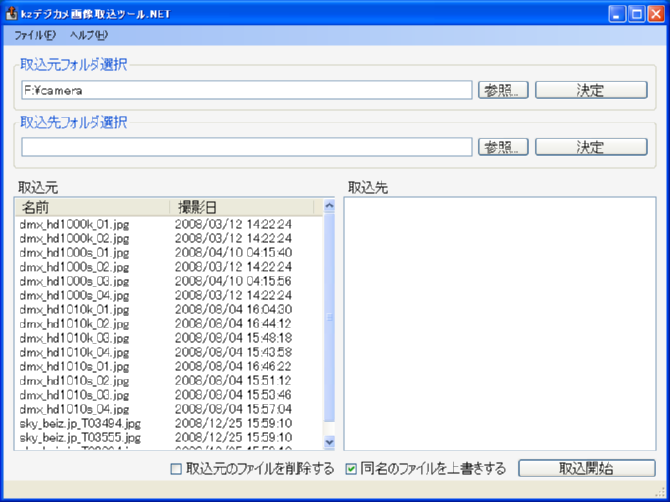Select file dmx_hd1010k_02.jpg
Viewport: 670px width, 502px height.
74,324
